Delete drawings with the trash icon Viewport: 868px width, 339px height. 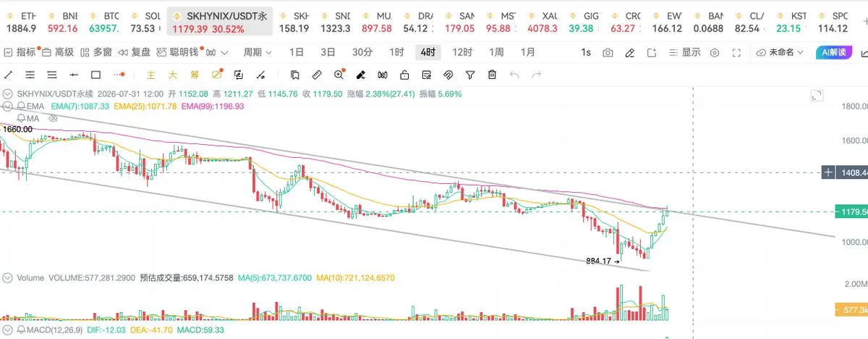pyautogui.click(x=492, y=75)
